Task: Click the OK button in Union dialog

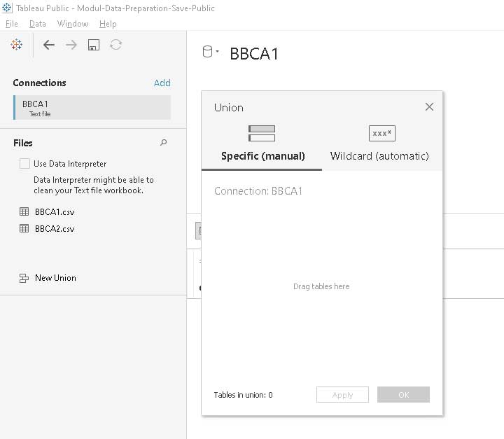Action: pyautogui.click(x=403, y=395)
